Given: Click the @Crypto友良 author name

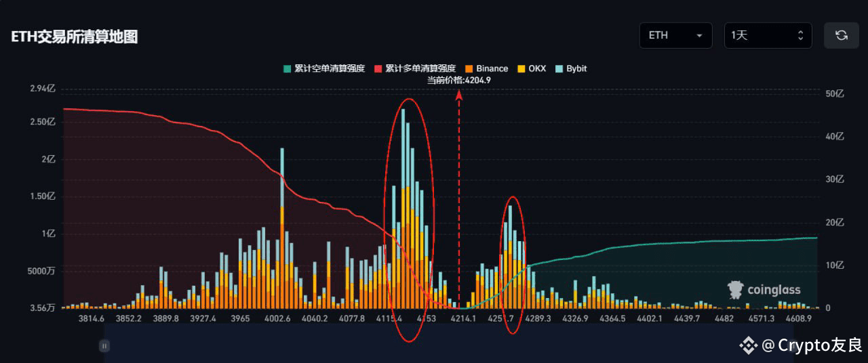Looking at the screenshot, I should tap(810, 345).
